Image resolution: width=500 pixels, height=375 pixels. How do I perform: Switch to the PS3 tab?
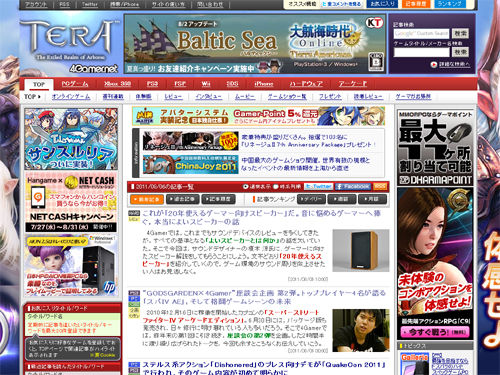pos(152,84)
